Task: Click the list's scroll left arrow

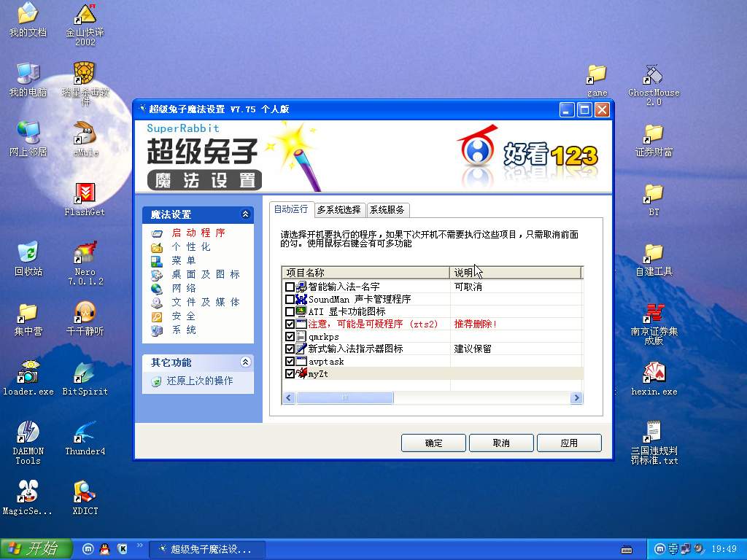Action: click(289, 398)
